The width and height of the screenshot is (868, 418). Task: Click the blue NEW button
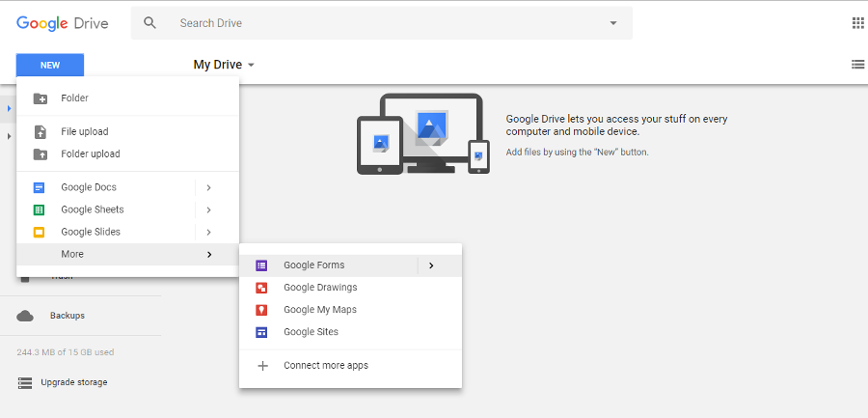[x=50, y=66]
